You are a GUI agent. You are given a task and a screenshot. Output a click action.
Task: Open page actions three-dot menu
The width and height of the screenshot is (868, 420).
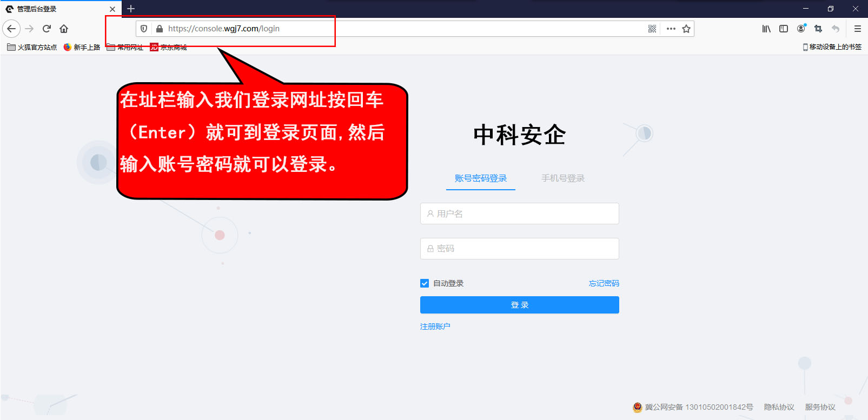[x=671, y=29]
